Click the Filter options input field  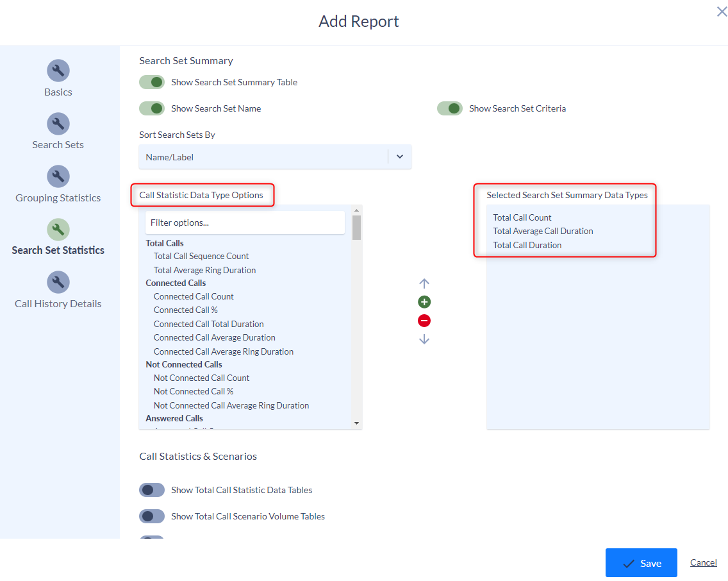pos(244,222)
